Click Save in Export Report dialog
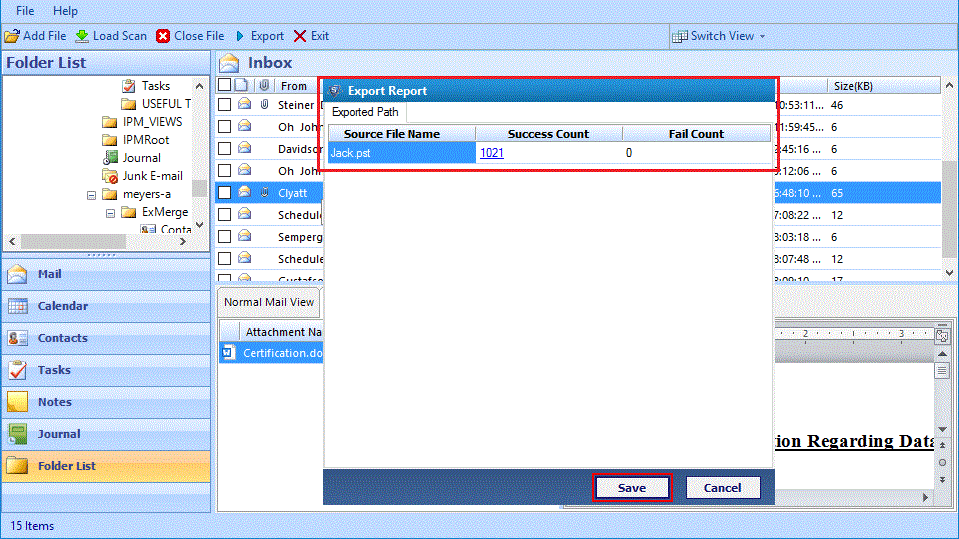Screen dimensions: 959x539 631,488
